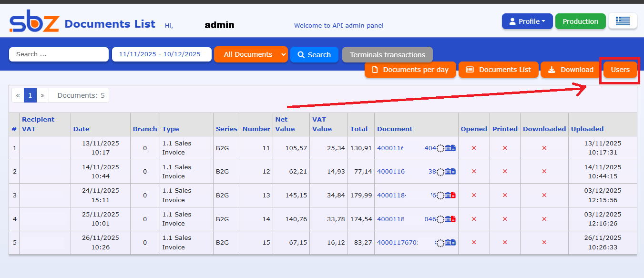Expand the All Documents type filter
Image resolution: width=644 pixels, height=278 pixels.
[x=251, y=54]
